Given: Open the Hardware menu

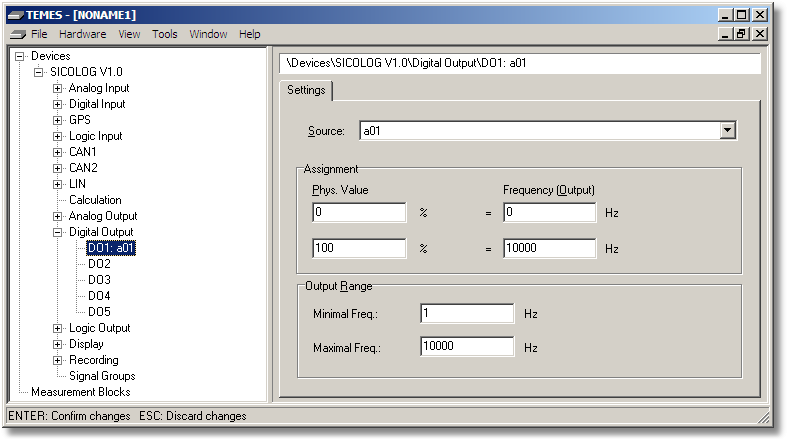Looking at the screenshot, I should point(82,34).
